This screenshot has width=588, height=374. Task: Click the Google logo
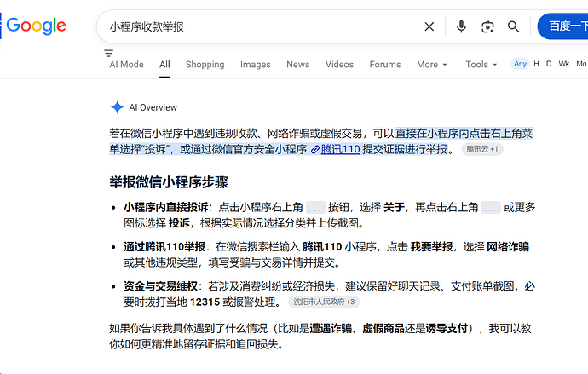[x=36, y=26]
